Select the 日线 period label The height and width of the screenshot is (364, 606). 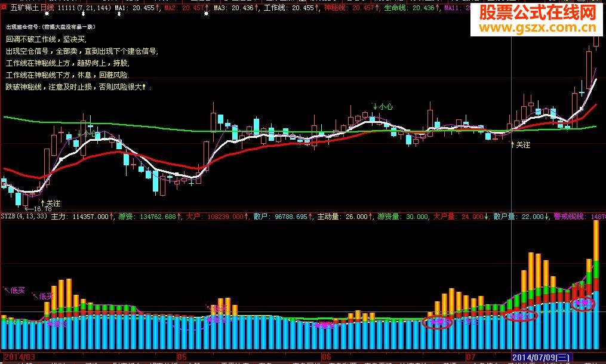[x=47, y=8]
